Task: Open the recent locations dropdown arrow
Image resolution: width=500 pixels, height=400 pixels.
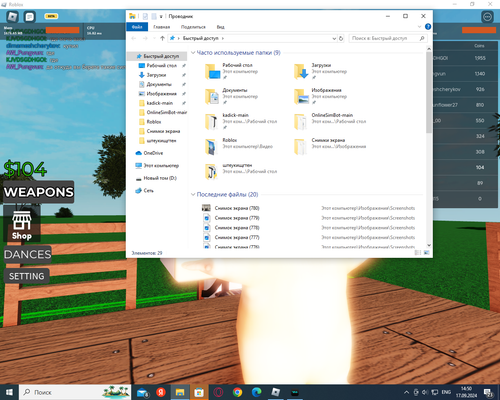Action: (x=154, y=38)
